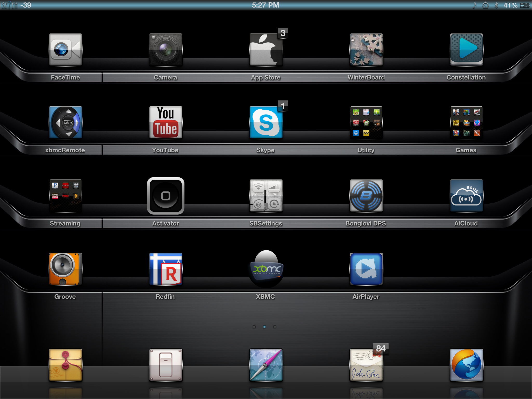
Task: Launch Bongiovi DPS app
Action: (x=366, y=196)
